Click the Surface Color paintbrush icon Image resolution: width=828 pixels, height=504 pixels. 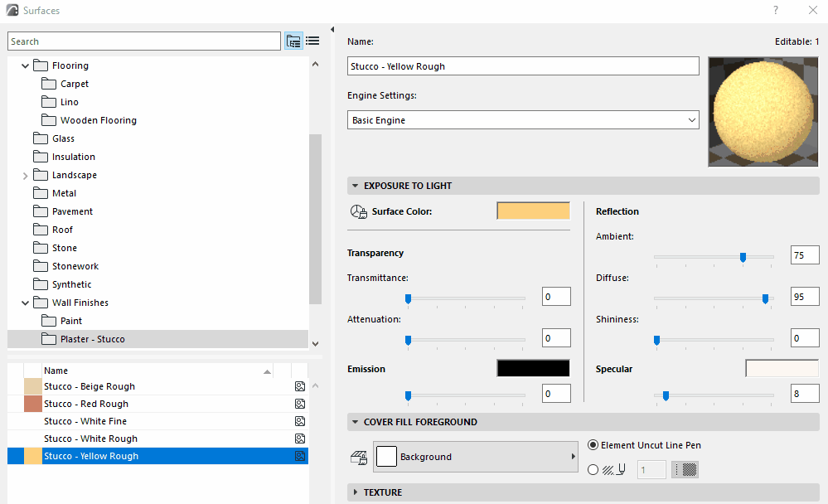(x=359, y=211)
